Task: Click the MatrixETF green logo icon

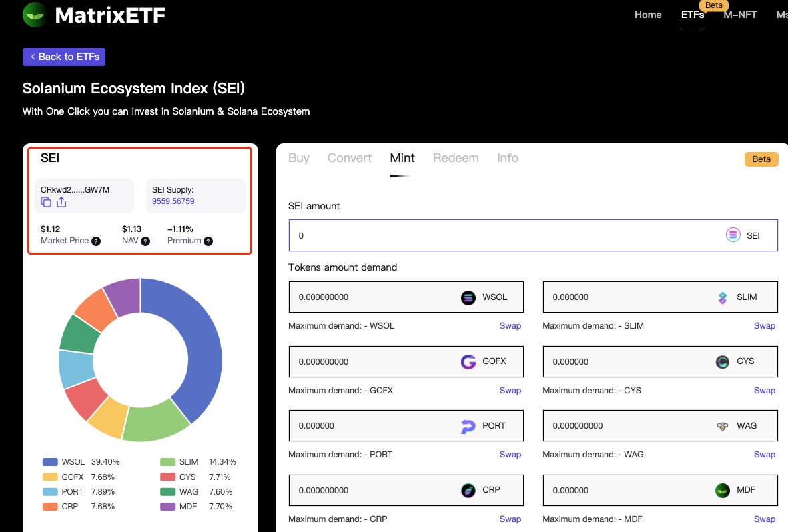Action: [34, 15]
